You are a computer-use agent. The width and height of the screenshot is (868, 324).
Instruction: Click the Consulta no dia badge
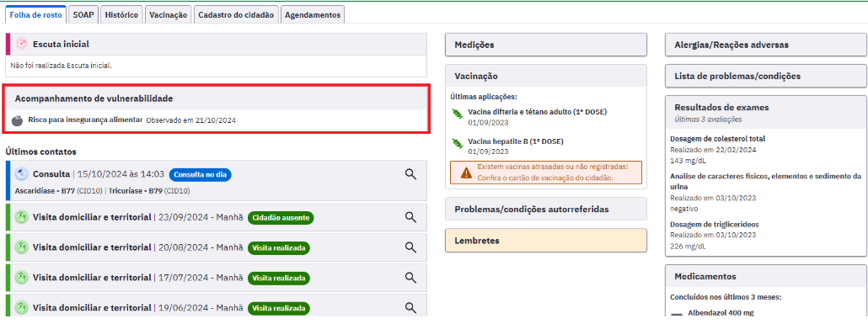(x=201, y=174)
